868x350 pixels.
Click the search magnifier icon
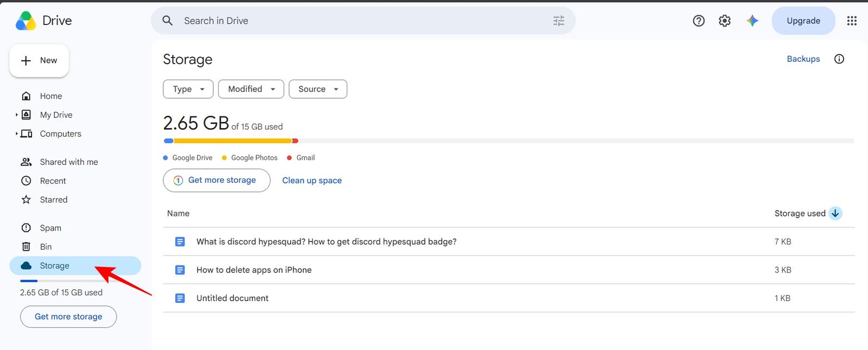pyautogui.click(x=168, y=21)
